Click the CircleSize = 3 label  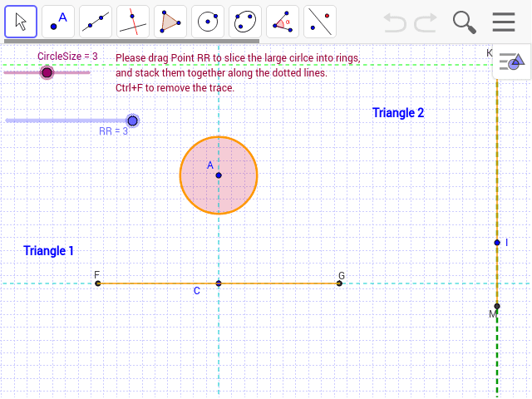[67, 57]
